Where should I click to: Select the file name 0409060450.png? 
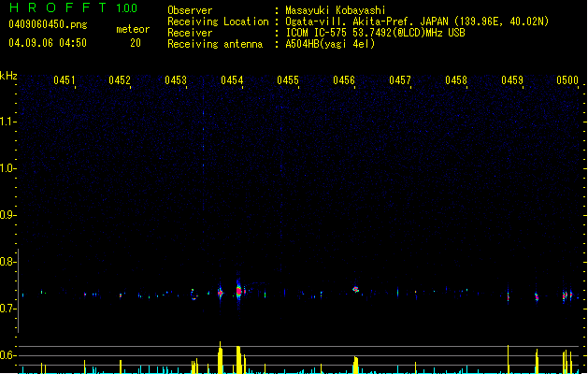point(48,24)
